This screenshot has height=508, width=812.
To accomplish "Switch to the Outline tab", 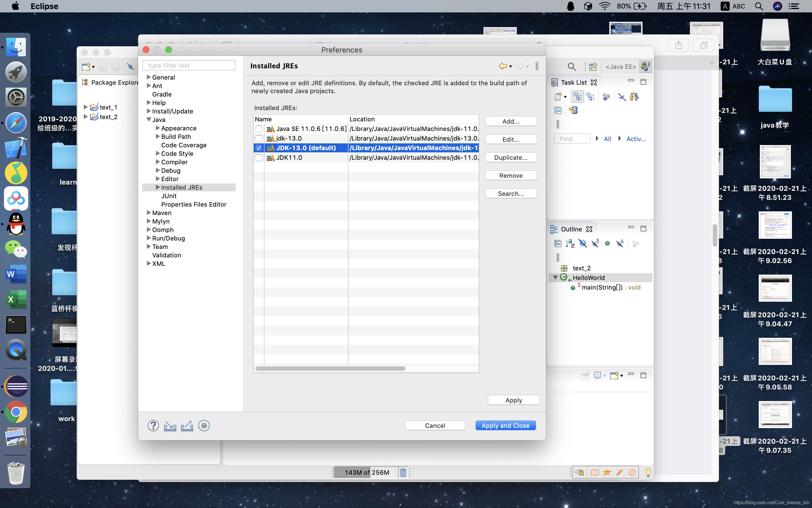I will click(571, 229).
